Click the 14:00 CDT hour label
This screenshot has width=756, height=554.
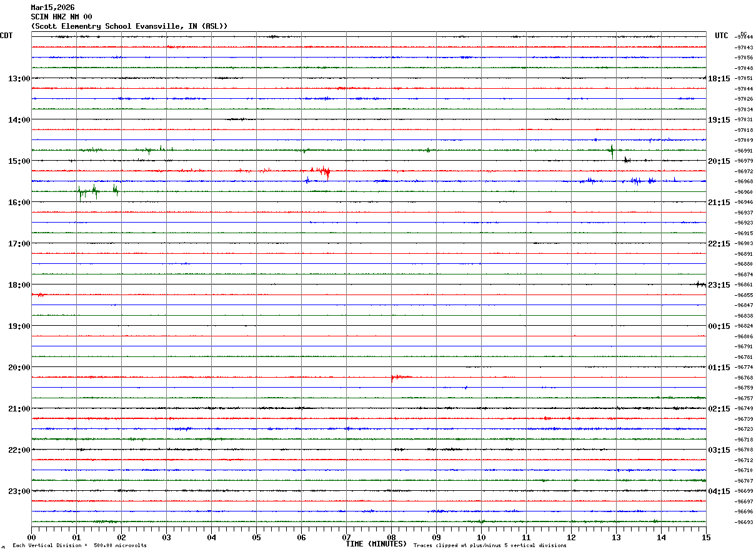point(19,120)
